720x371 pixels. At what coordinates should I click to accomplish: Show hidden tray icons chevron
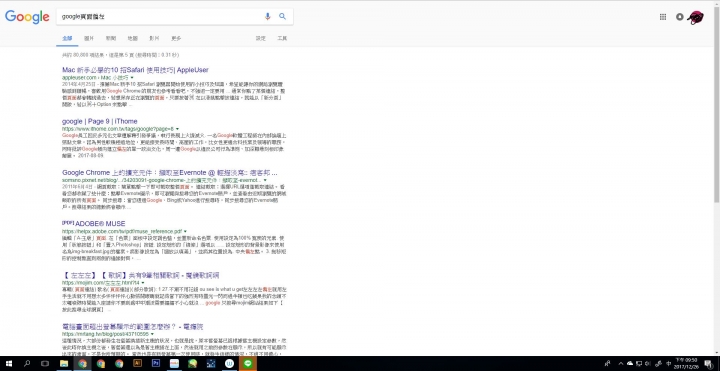click(621, 364)
